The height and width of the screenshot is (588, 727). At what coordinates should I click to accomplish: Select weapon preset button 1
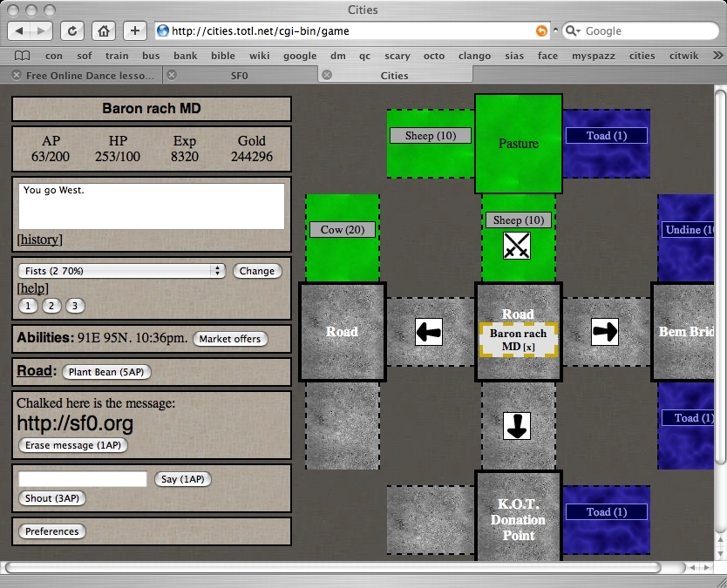[x=28, y=306]
